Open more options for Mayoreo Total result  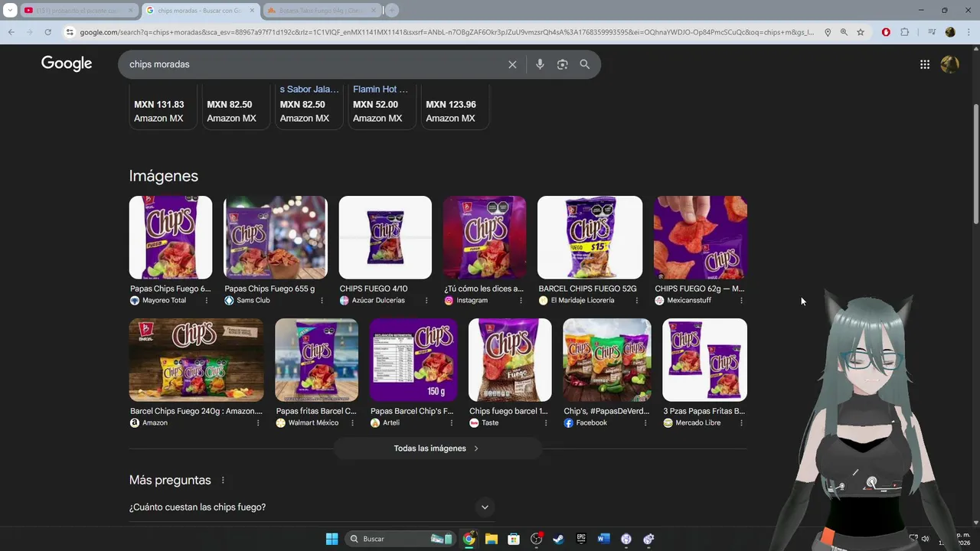206,301
